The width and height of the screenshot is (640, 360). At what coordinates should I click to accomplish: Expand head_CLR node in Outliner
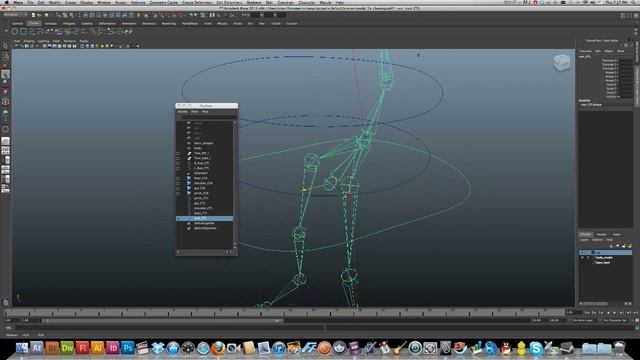pos(178,178)
